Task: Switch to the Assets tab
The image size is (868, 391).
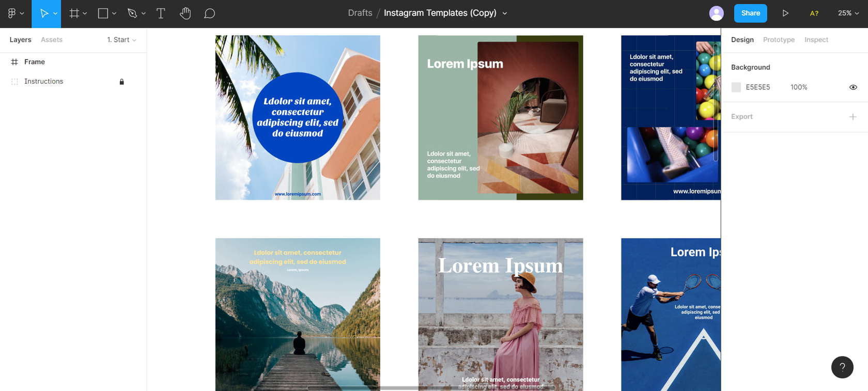Action: pyautogui.click(x=52, y=40)
